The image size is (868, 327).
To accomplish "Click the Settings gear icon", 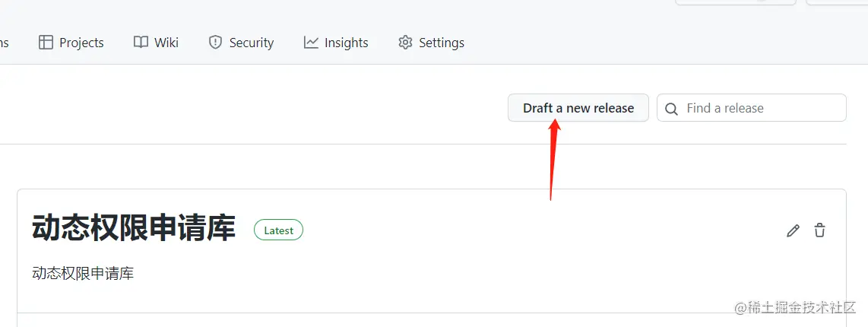I will [x=405, y=43].
